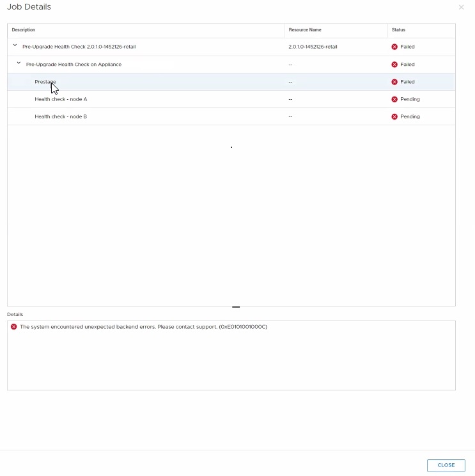
Task: Dismiss the Job Details dialog with the X icon
Action: click(x=462, y=7)
